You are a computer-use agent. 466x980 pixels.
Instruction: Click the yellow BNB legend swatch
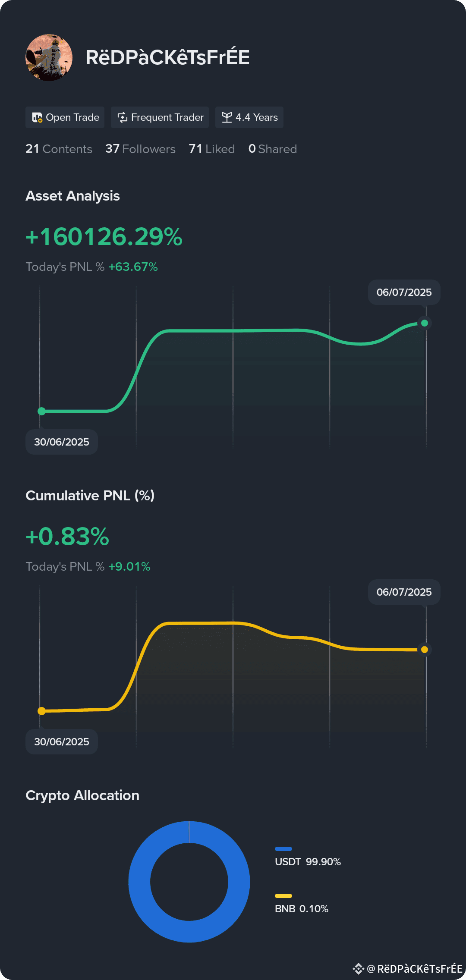pos(283,896)
